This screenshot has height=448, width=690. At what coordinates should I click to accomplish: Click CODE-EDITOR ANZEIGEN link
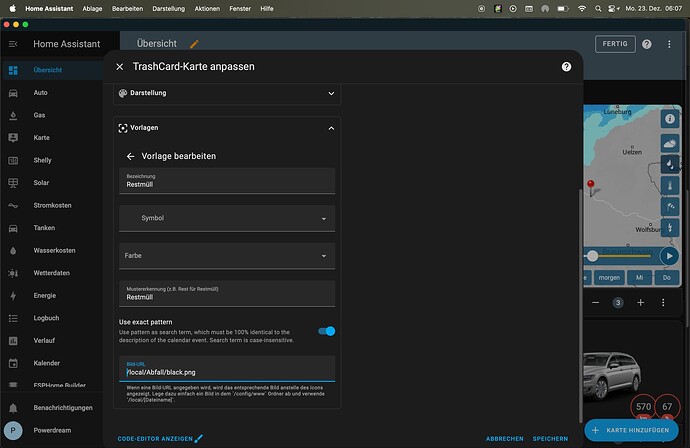(x=160, y=439)
